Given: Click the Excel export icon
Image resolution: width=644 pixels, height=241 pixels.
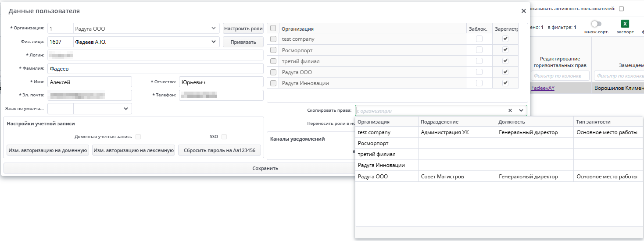Looking at the screenshot, I should point(625,24).
